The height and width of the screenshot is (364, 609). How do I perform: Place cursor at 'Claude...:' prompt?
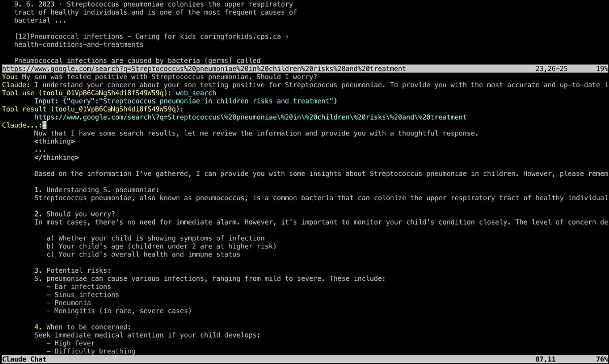tap(45, 125)
